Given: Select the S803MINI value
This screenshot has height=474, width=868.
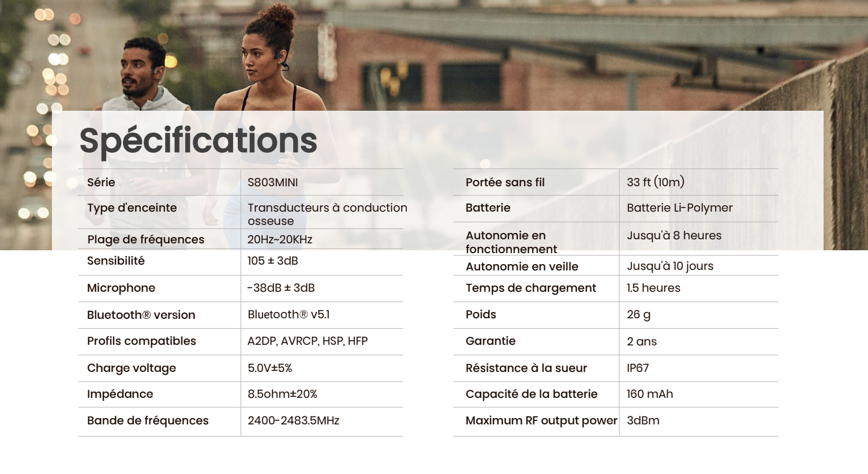Looking at the screenshot, I should click(273, 182).
